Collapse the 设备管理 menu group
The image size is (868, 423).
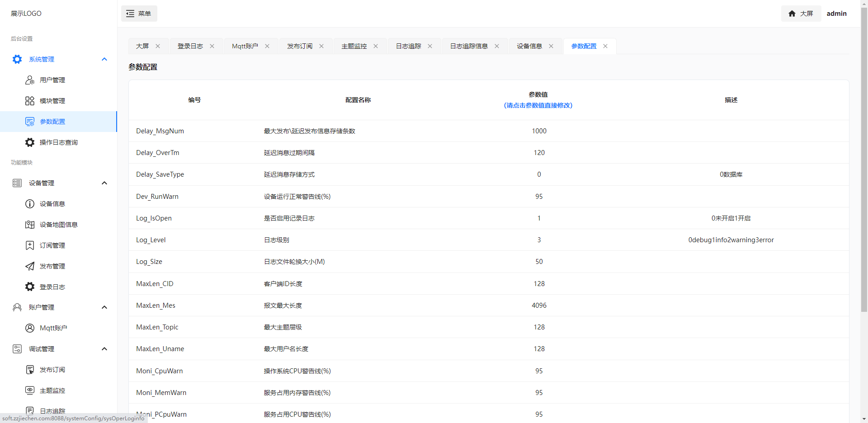[x=104, y=183]
